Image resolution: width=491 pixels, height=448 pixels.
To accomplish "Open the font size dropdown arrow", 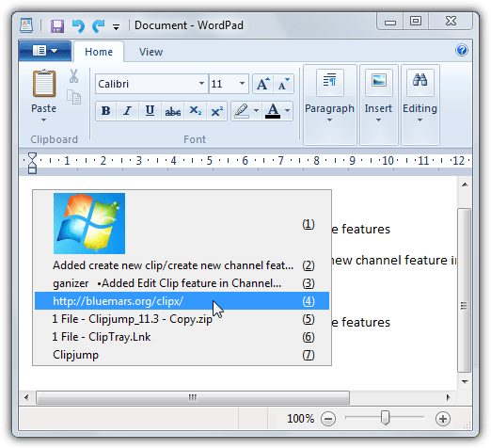I will tap(242, 84).
